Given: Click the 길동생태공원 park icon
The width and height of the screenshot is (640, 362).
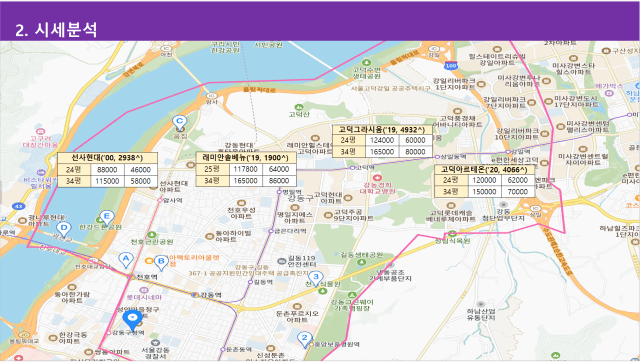Looking at the screenshot, I should tap(362, 262).
